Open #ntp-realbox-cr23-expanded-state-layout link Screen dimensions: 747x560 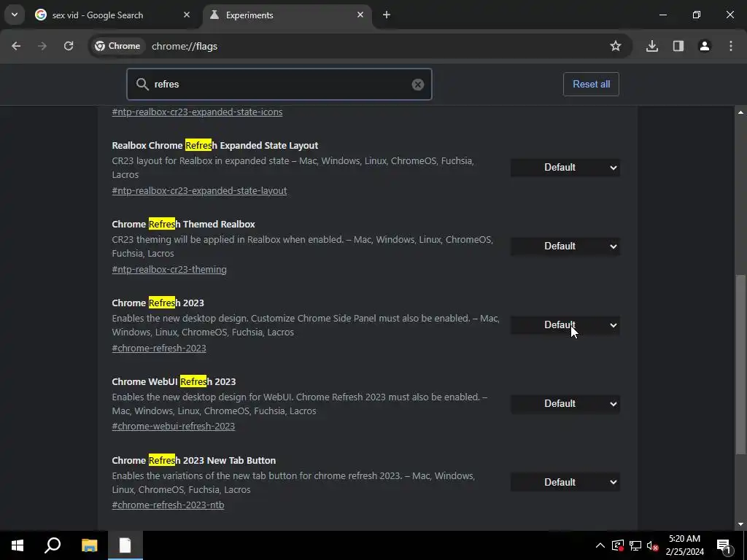[x=199, y=190]
